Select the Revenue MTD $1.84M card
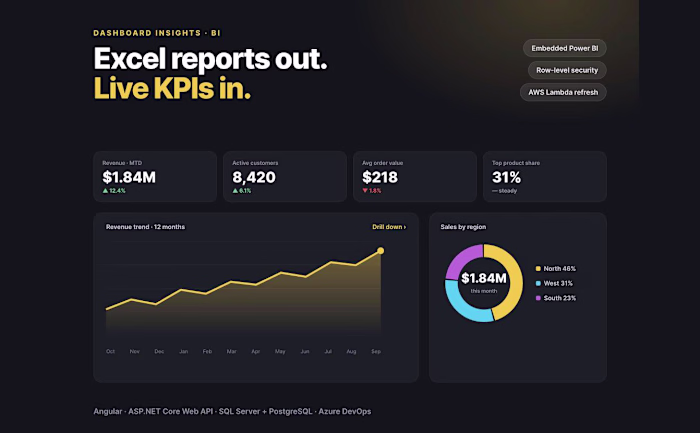Screen dimensions: 700x433 click(155, 176)
